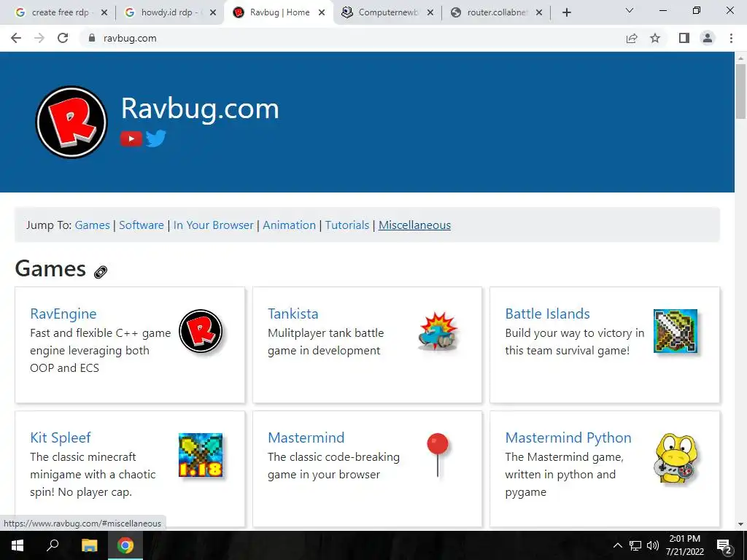Close the router.collabnet tab

tap(539, 12)
